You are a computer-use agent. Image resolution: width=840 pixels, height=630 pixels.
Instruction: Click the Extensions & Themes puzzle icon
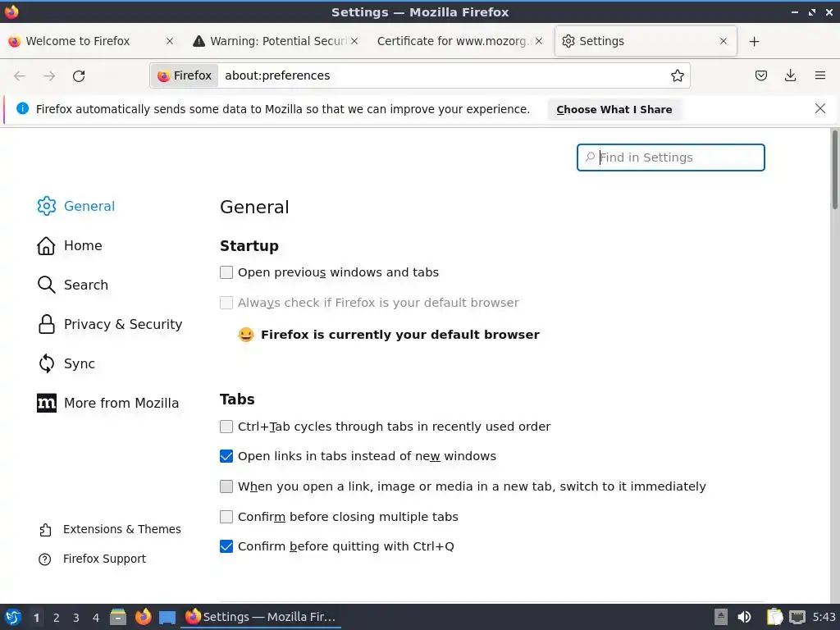click(45, 529)
